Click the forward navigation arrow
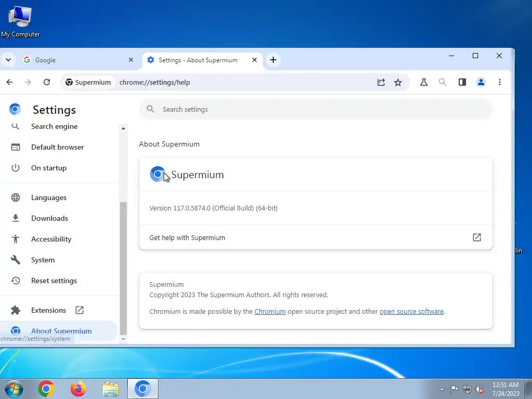The image size is (532, 399). [x=28, y=82]
